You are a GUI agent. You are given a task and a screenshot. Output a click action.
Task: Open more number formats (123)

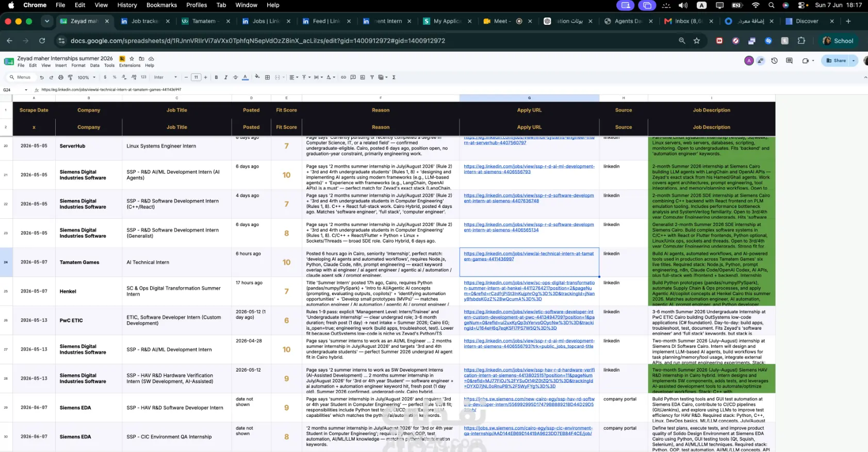[143, 77]
